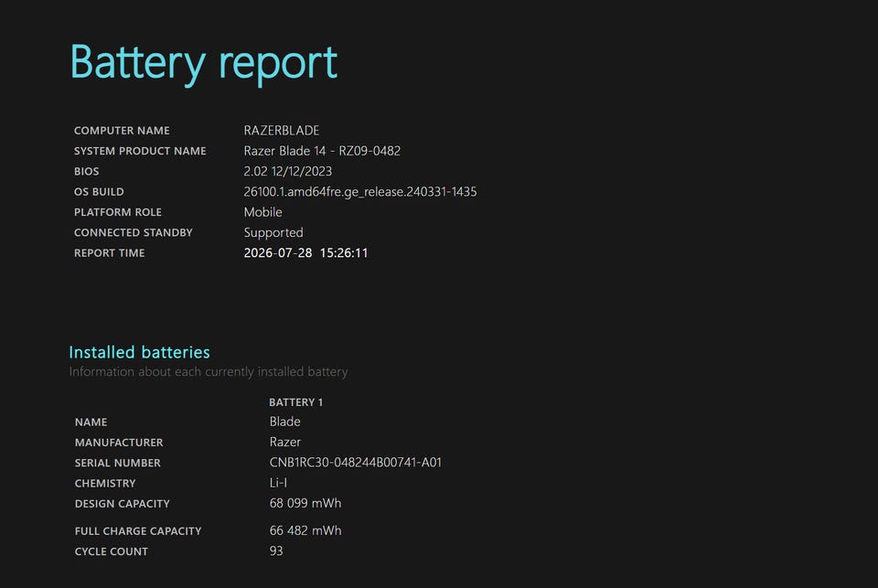Click the FULL CHARGE CAPACITY label

138,531
